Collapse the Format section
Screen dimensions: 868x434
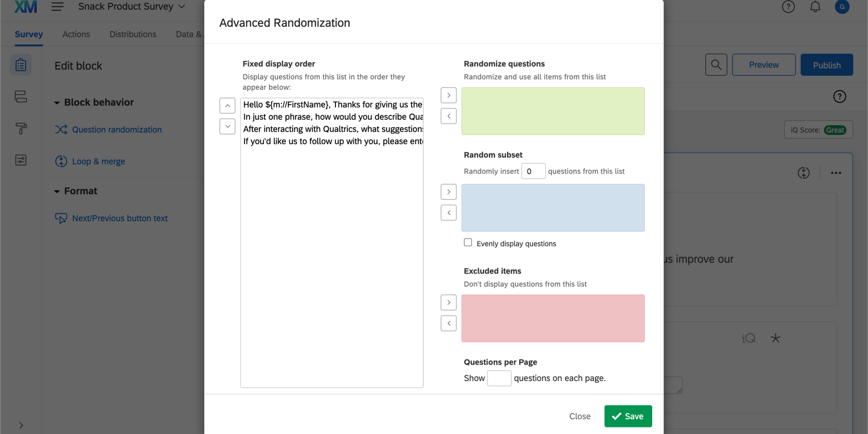click(x=57, y=191)
